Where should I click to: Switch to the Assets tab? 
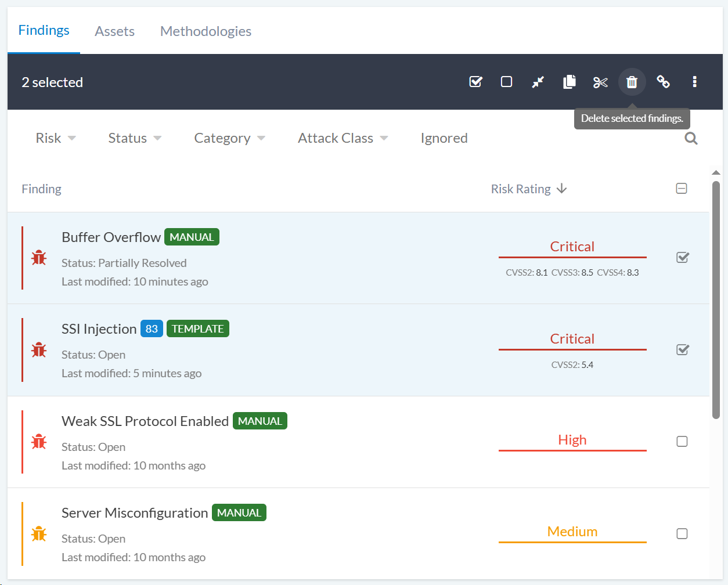point(114,31)
